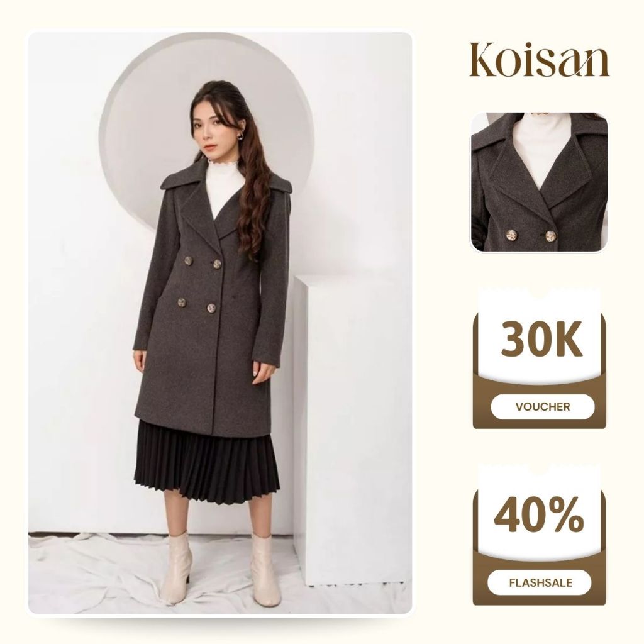Click the upper left coat button in main photo

[x=189, y=261]
